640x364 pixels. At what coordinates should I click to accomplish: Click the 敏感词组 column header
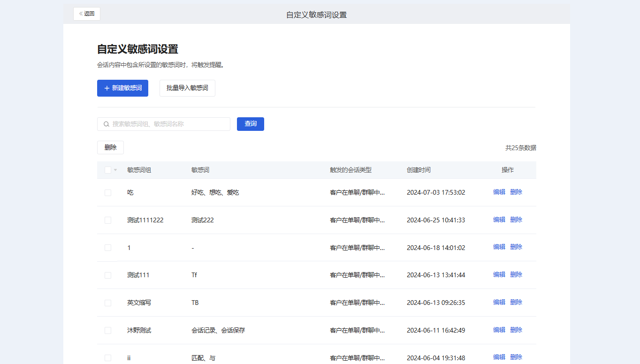point(139,170)
